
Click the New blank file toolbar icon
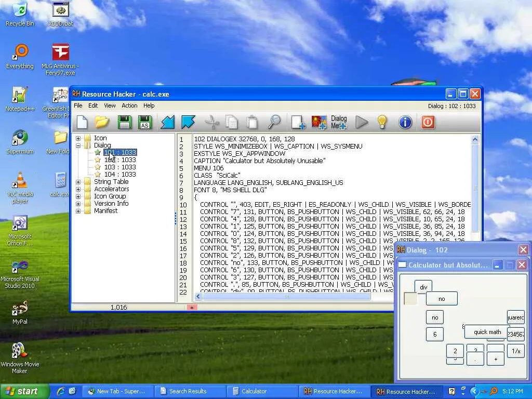82,122
